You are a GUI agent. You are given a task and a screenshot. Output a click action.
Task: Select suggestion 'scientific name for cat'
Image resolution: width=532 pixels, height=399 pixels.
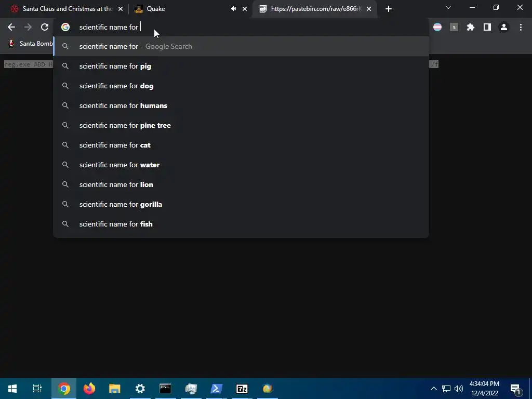coord(241,145)
